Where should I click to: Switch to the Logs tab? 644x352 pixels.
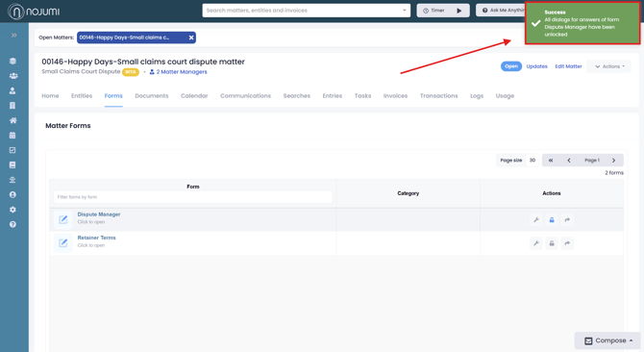[477, 96]
